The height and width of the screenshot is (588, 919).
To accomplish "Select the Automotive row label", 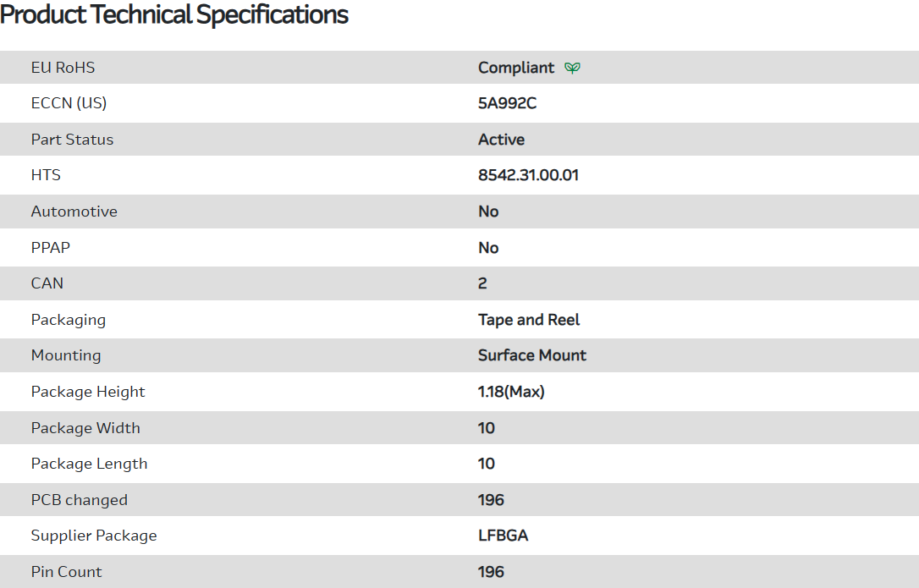I will coord(74,212).
